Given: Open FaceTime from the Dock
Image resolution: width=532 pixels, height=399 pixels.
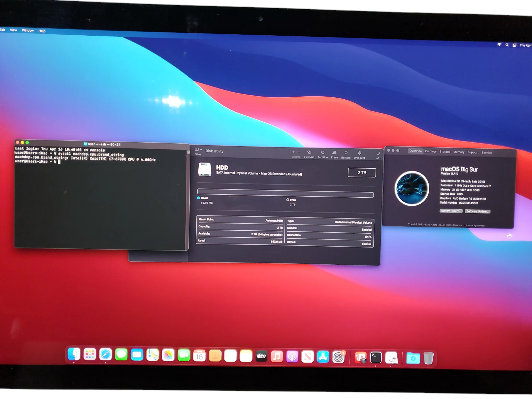Looking at the screenshot, I should tap(184, 355).
